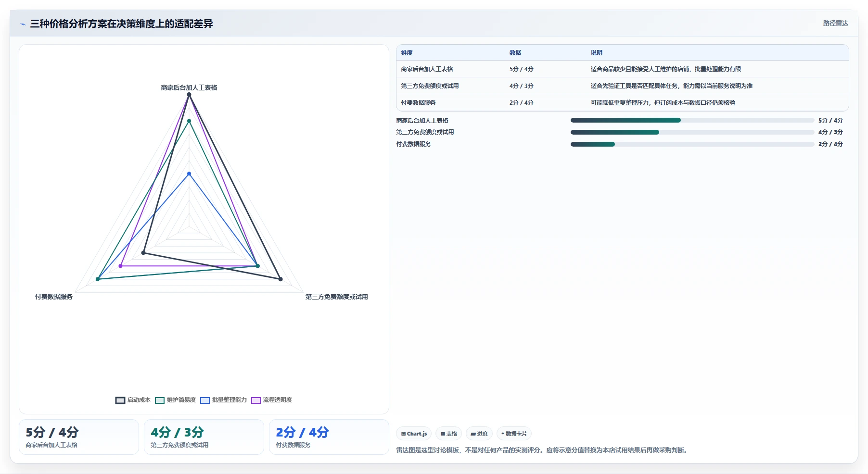Screen dimensions: 868x474
Task: Select the 付费数据服务 table cell
Action: [419, 103]
